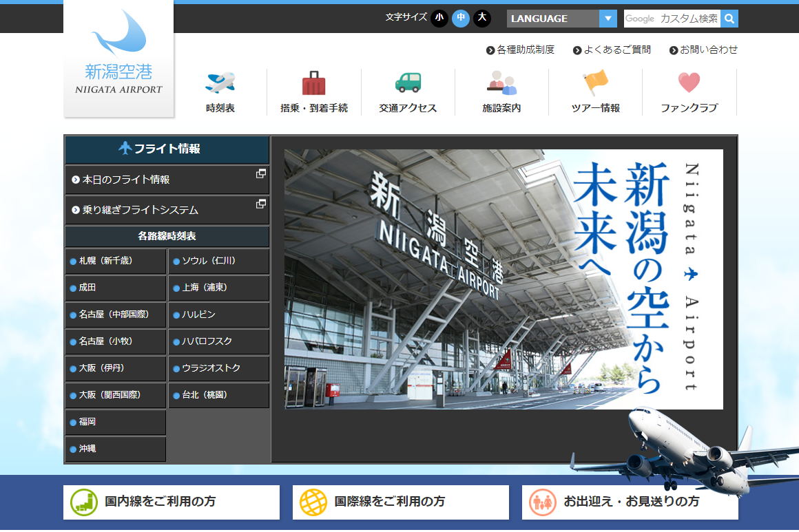Select the 国内線をご利用の方 tab
Screen dimensions: 799x532
[x=172, y=502]
